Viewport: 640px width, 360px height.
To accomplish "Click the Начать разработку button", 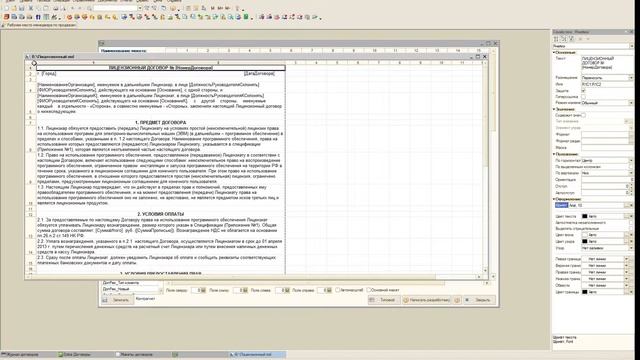I will click(427, 300).
